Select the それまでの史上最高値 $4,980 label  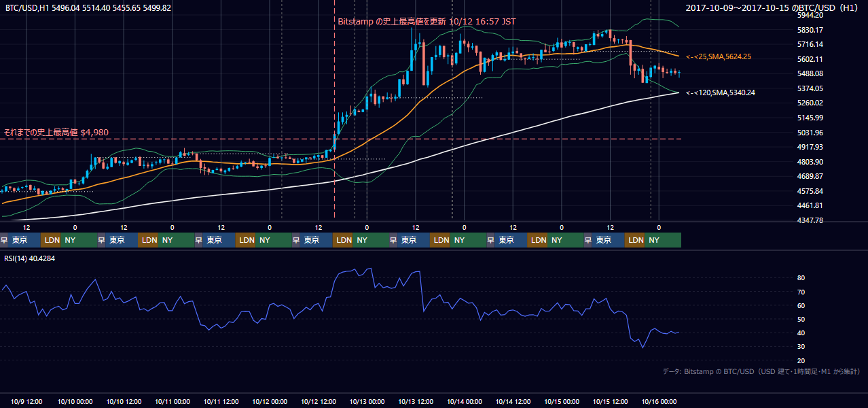(56, 132)
